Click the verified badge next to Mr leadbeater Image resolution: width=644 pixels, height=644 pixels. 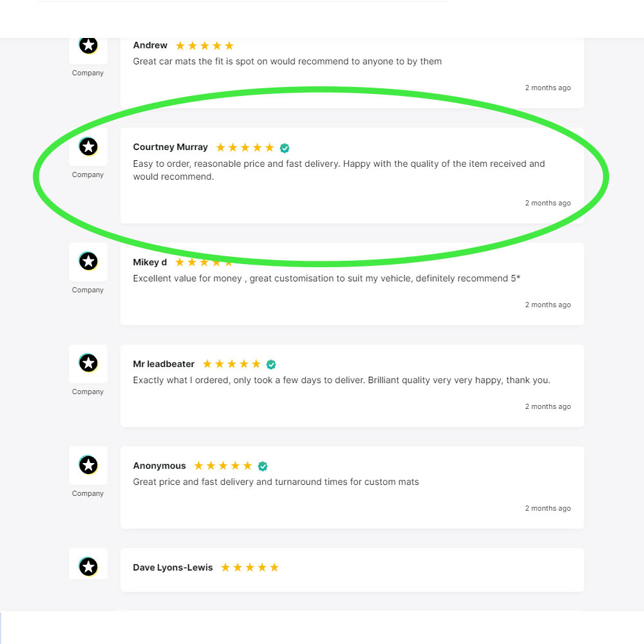point(271,365)
